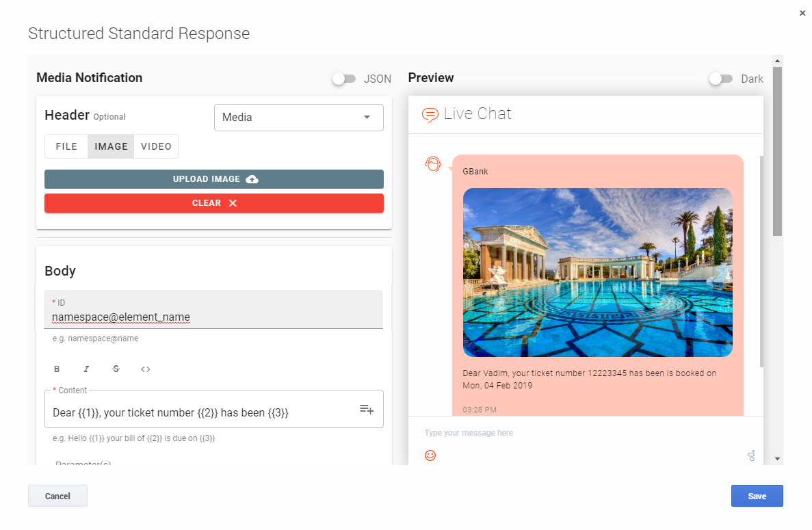
Task: Click the code formatting icon
Action: click(146, 369)
